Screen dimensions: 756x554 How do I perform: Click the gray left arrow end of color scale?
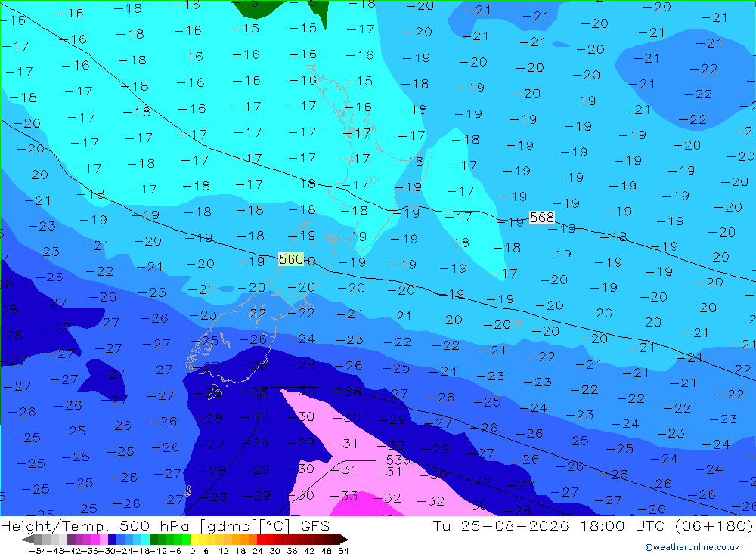click(x=27, y=539)
